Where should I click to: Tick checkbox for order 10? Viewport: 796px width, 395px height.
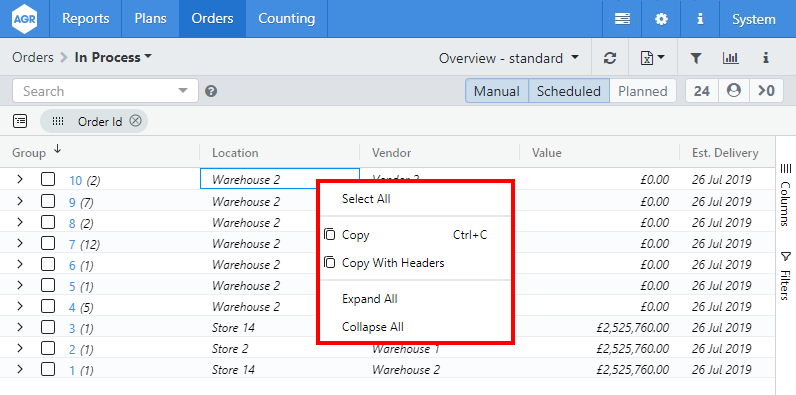point(48,180)
